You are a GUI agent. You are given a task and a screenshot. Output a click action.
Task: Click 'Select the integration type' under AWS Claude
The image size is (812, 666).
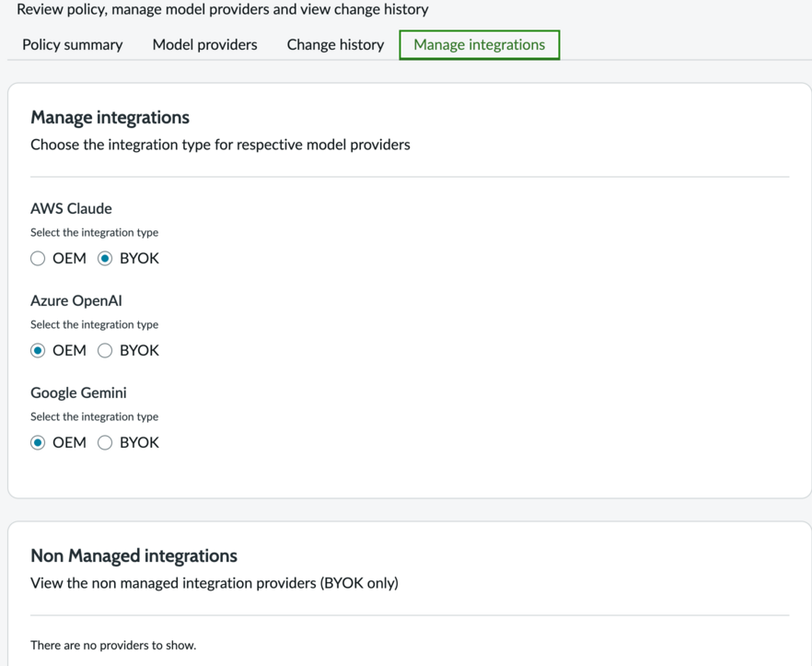[94, 233]
